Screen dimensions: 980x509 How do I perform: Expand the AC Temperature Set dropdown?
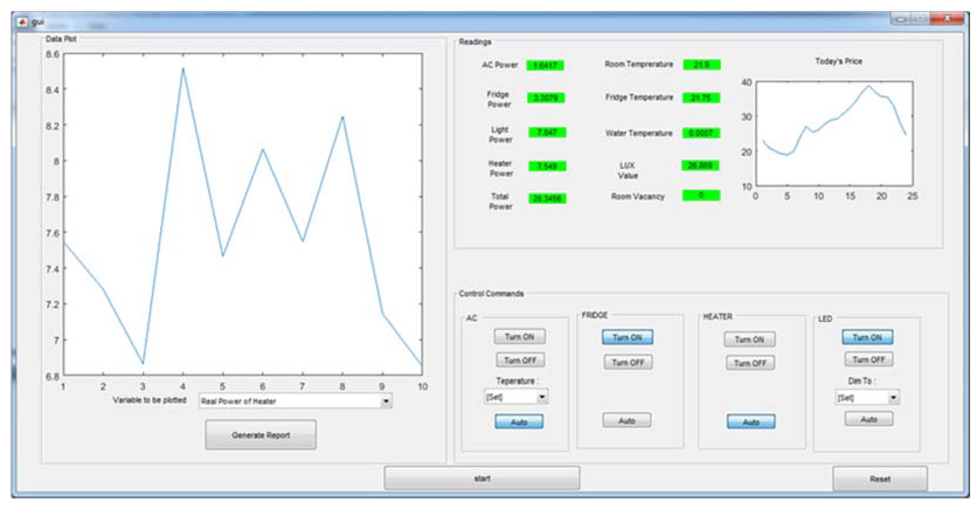click(542, 397)
